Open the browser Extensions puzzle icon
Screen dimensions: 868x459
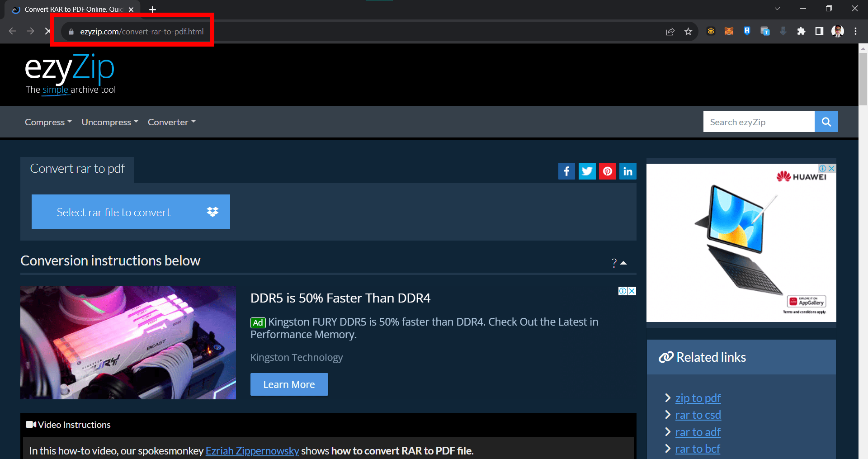tap(801, 31)
